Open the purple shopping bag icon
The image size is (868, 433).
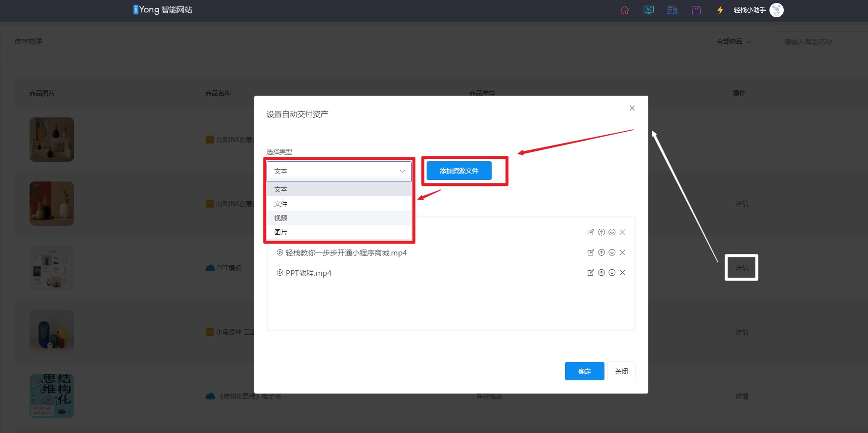(696, 10)
